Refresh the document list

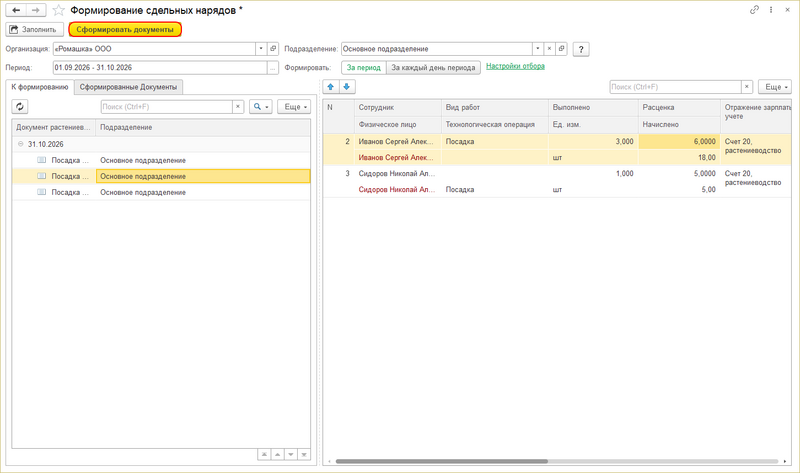click(x=20, y=107)
